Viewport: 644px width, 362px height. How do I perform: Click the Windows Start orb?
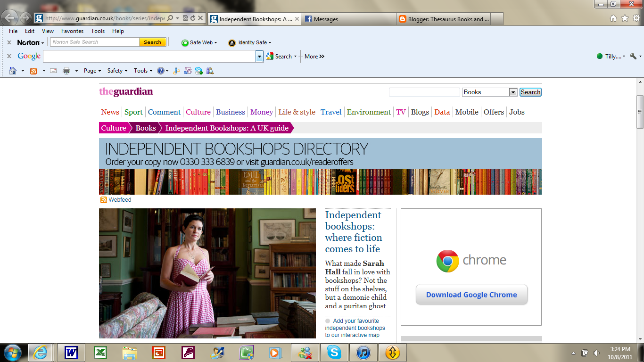(13, 353)
